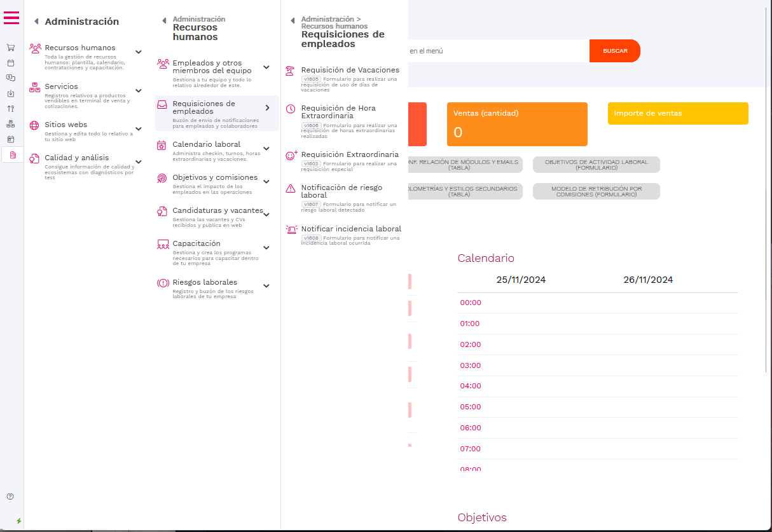Click the money chat sidebar icon
Screen dimensions: 772x532
click(x=11, y=78)
